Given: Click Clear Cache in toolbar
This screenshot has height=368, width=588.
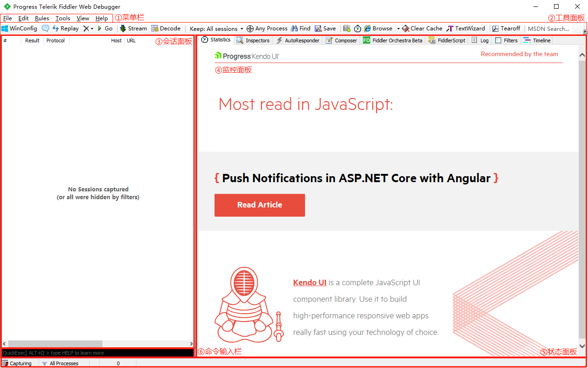Looking at the screenshot, I should [x=422, y=29].
